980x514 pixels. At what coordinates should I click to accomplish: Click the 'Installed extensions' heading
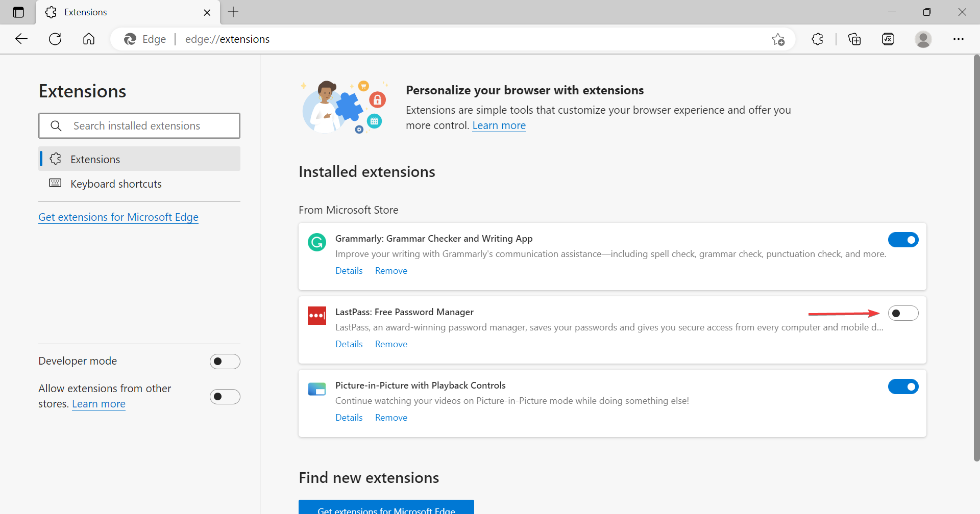coord(367,172)
